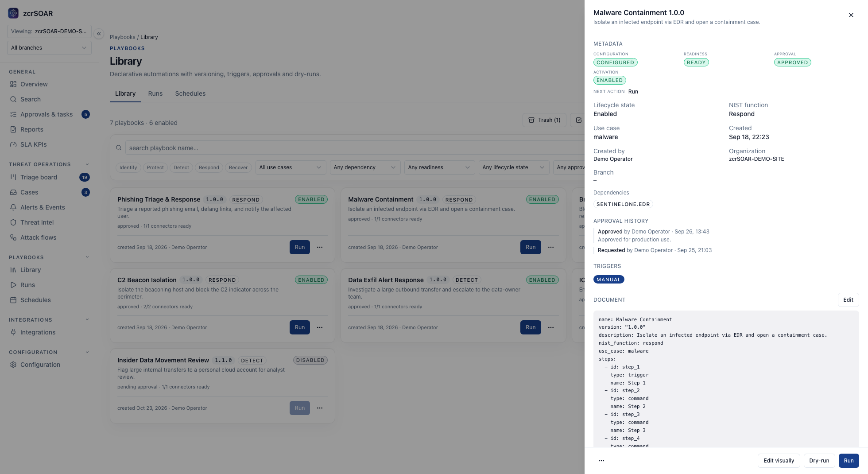868x474 pixels.
Task: Open the All use cases filter
Action: tap(291, 167)
